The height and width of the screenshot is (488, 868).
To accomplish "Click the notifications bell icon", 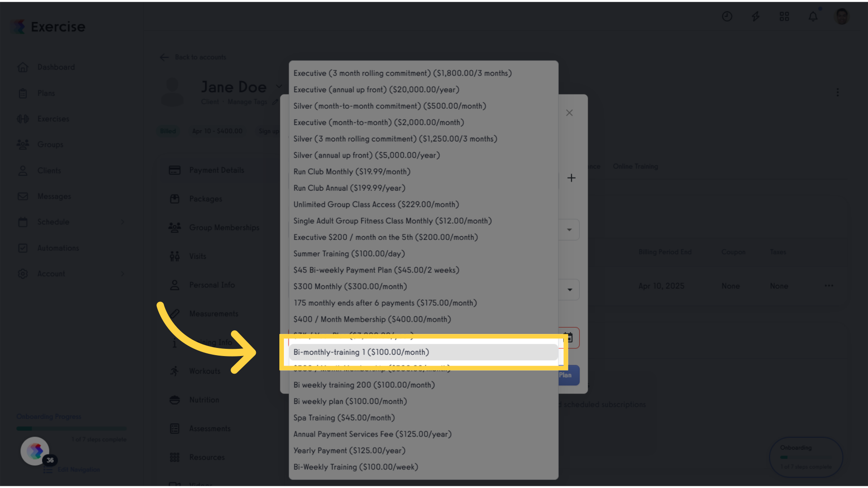I will coord(813,17).
